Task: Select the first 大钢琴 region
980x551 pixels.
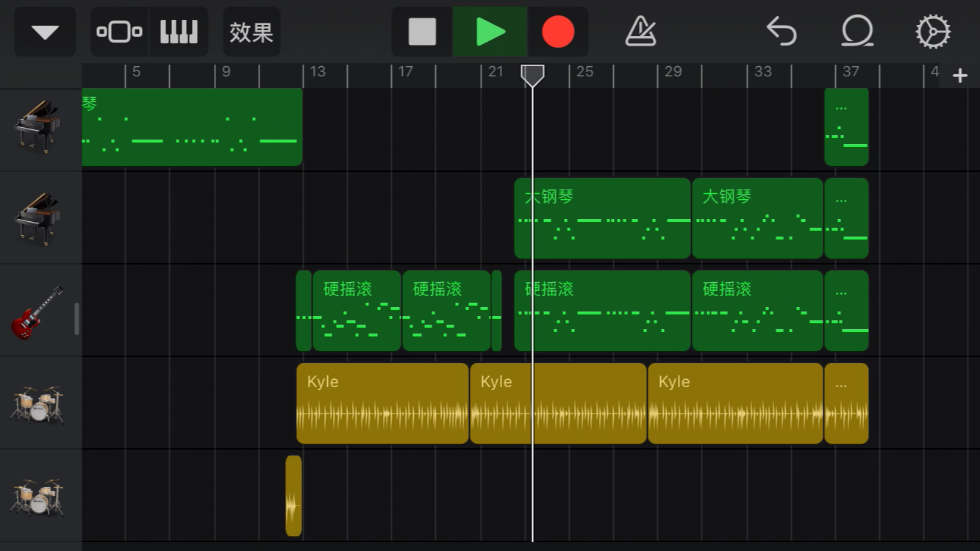Action: coord(602,218)
